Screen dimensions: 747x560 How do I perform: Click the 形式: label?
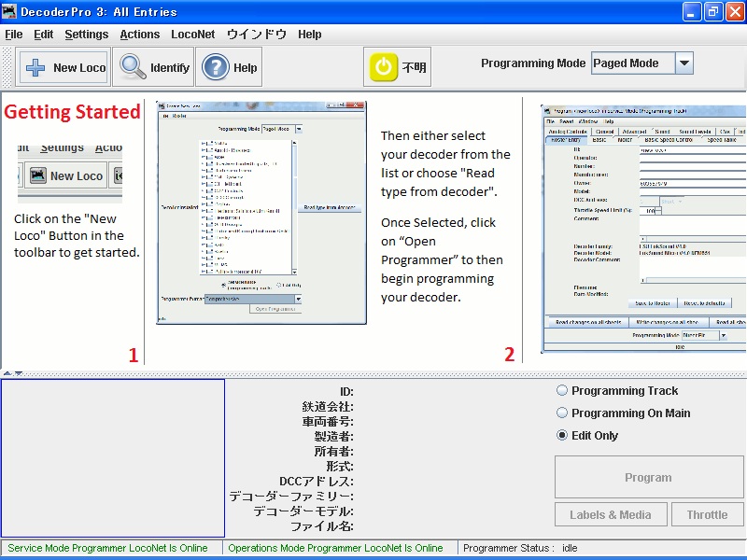coord(340,466)
